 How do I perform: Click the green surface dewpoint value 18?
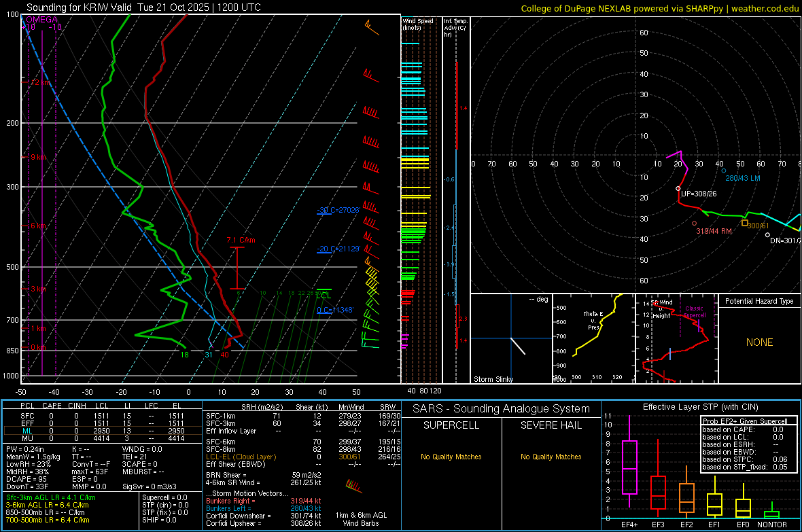pos(185,355)
